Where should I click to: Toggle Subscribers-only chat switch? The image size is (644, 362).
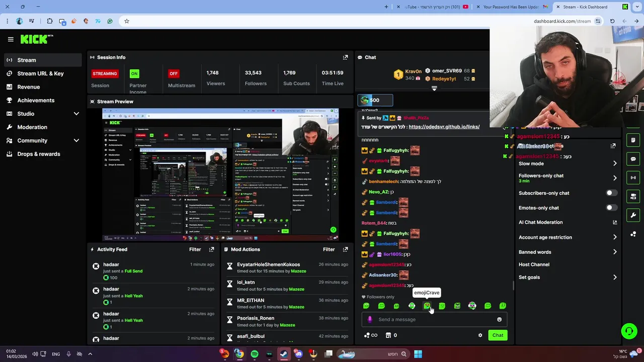tap(611, 193)
